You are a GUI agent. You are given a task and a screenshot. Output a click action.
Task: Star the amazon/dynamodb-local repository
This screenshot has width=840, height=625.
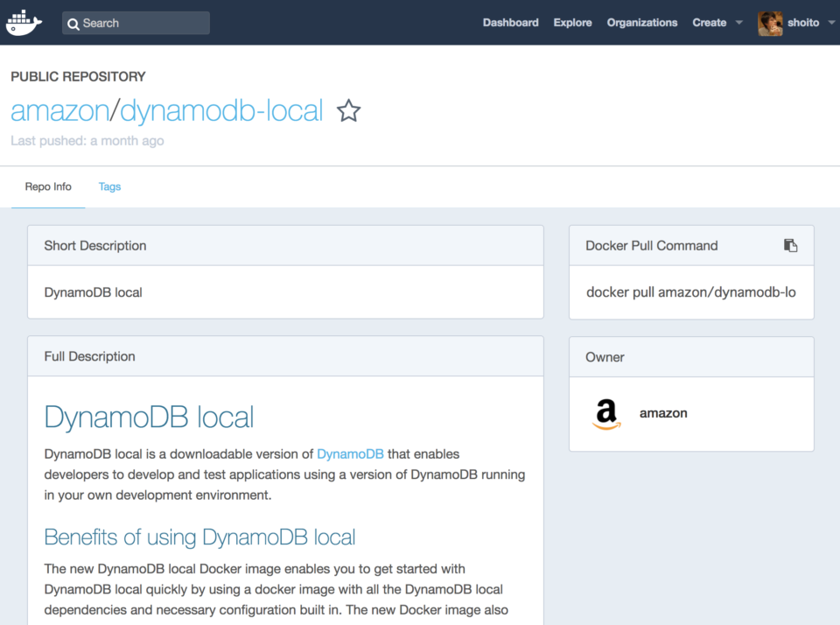(x=348, y=111)
